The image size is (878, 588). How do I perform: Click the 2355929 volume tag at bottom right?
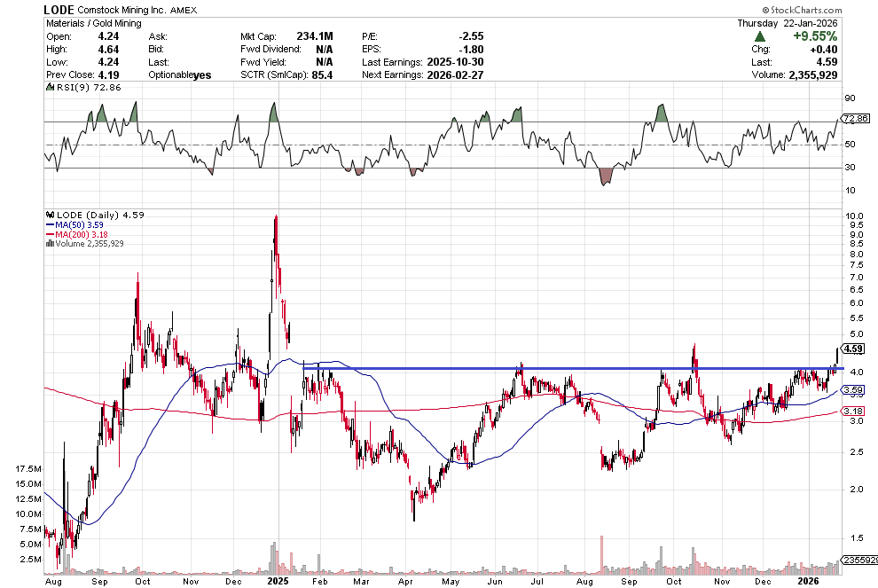(860, 560)
